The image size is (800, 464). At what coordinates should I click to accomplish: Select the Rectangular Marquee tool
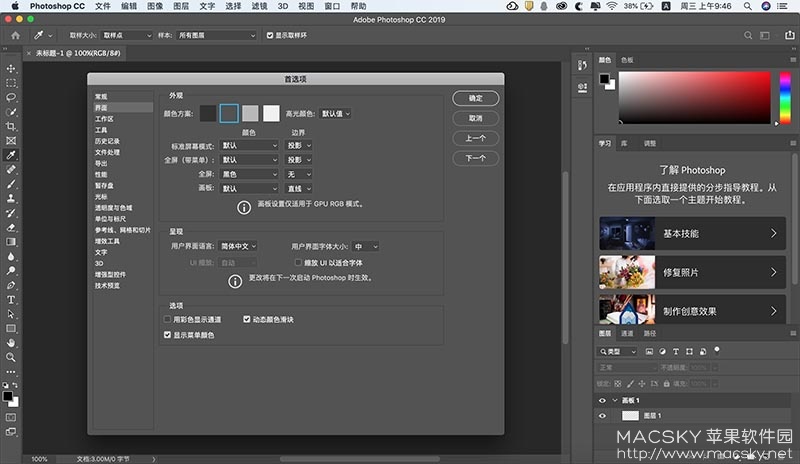(11, 83)
